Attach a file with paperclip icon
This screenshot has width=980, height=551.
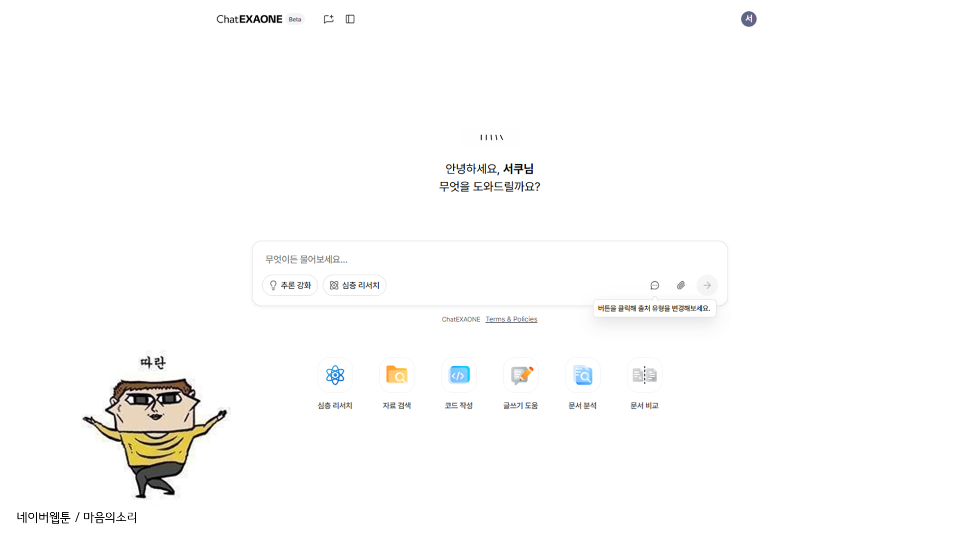point(681,285)
